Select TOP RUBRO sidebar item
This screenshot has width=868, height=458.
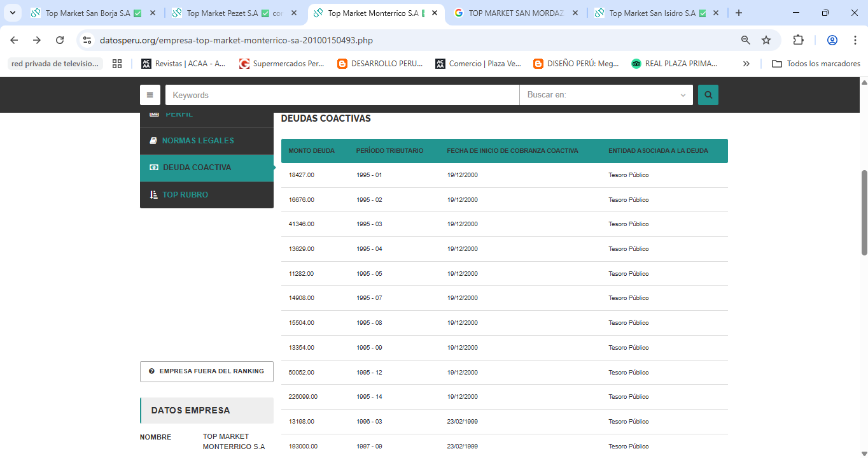pyautogui.click(x=207, y=195)
